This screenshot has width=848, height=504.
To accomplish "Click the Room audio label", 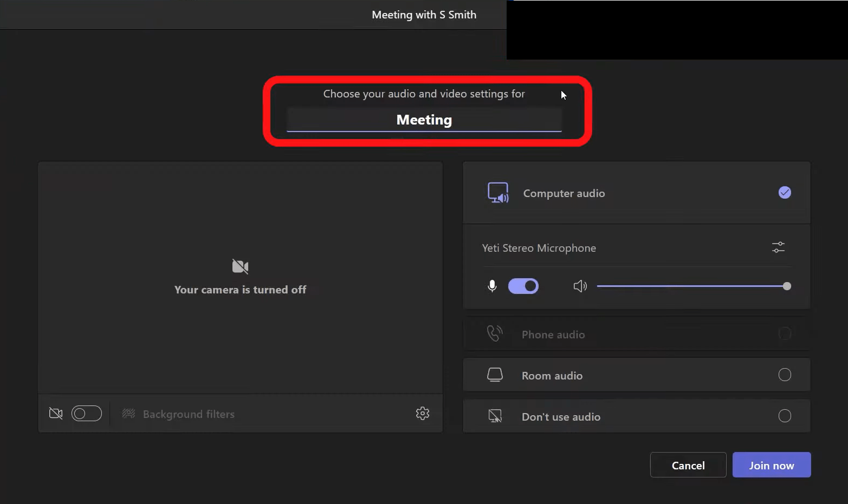I will pos(552,376).
